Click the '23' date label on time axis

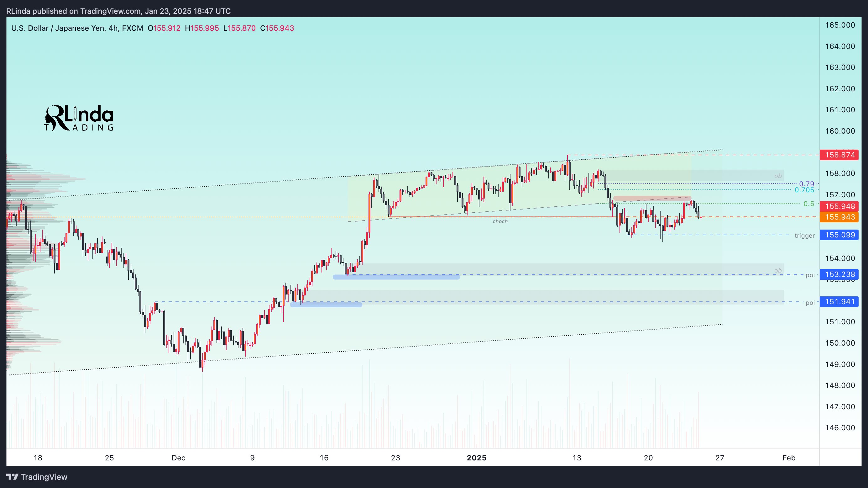(x=395, y=458)
